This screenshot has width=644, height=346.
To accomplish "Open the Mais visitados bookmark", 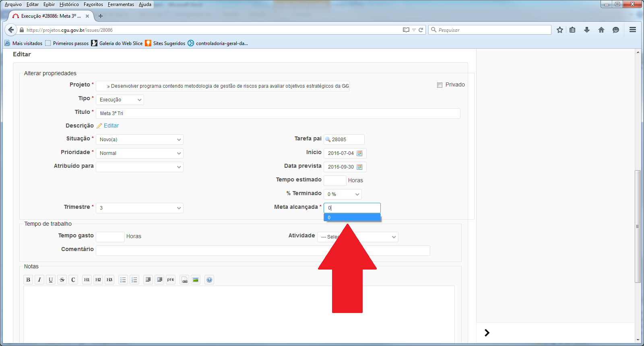I will [x=27, y=43].
